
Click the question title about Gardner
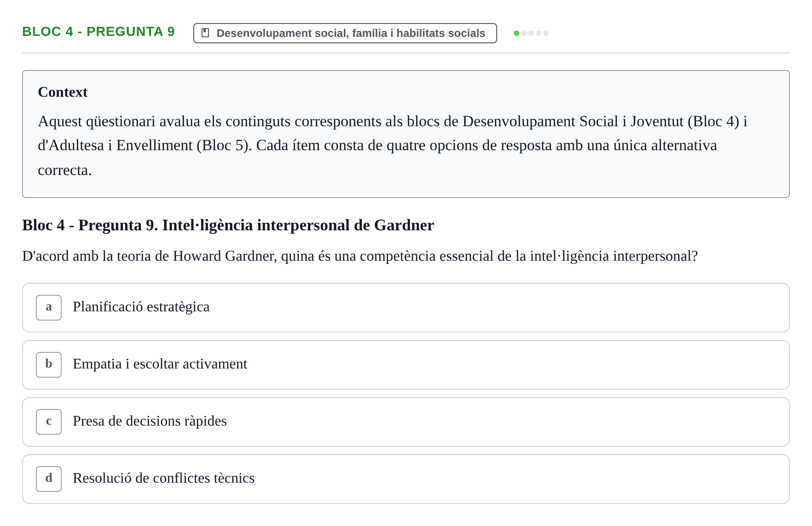point(228,225)
